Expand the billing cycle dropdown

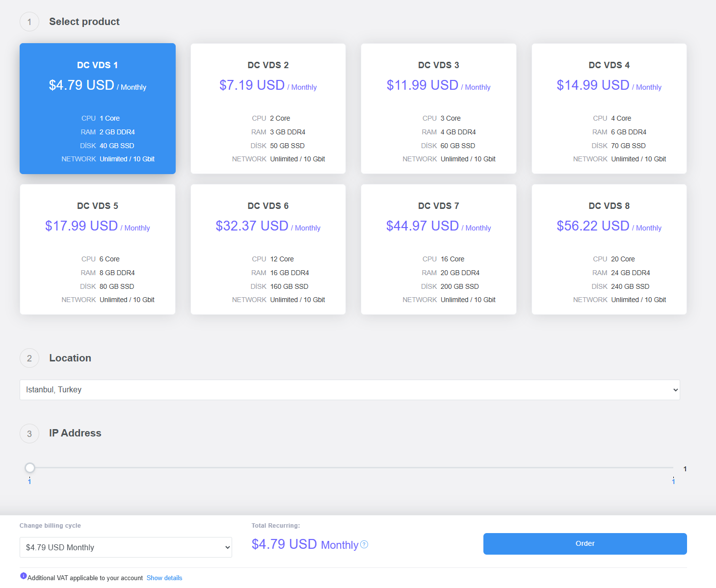coord(126,547)
